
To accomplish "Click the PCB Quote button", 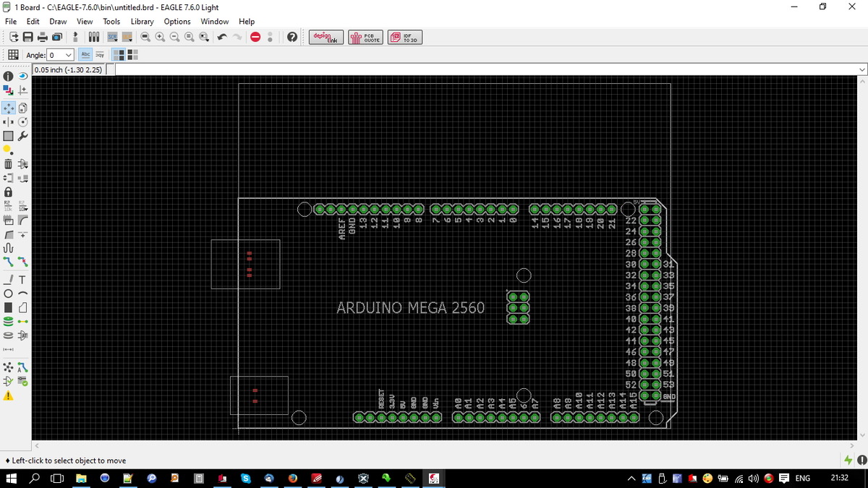I will point(366,37).
